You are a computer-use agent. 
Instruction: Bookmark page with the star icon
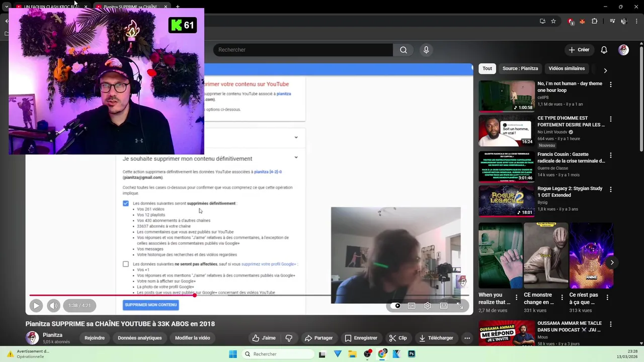[553, 21]
